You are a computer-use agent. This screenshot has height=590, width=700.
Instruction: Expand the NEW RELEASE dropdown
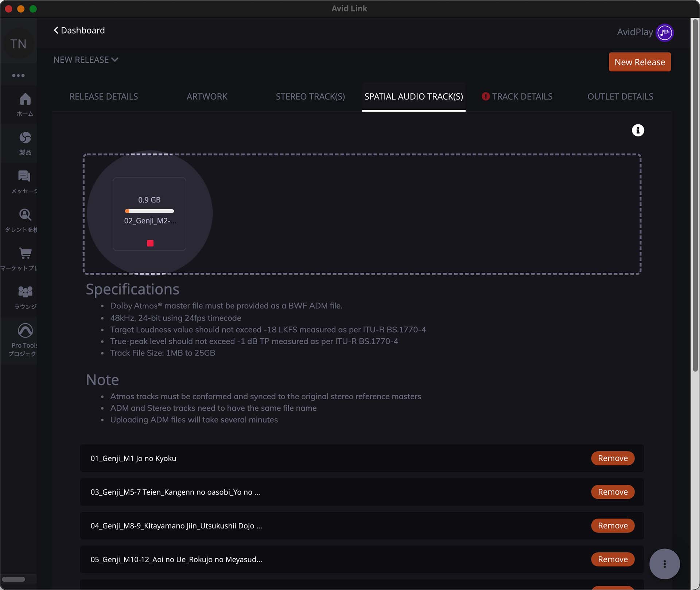click(86, 60)
